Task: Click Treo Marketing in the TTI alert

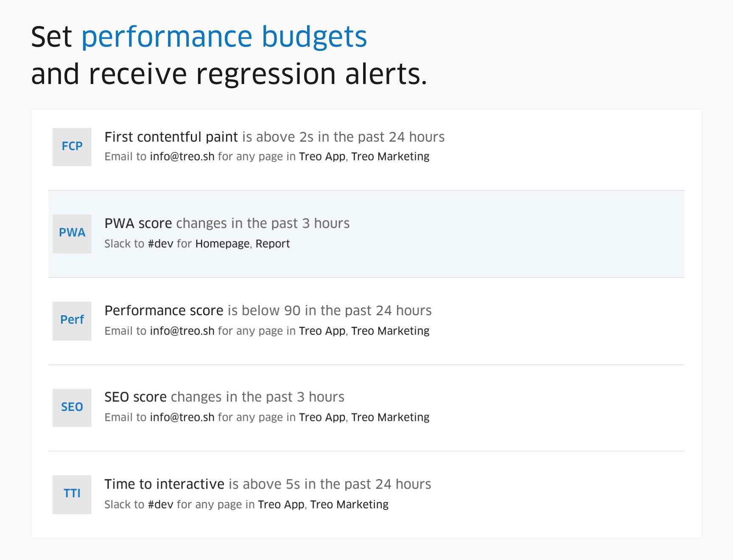Action: [349, 504]
